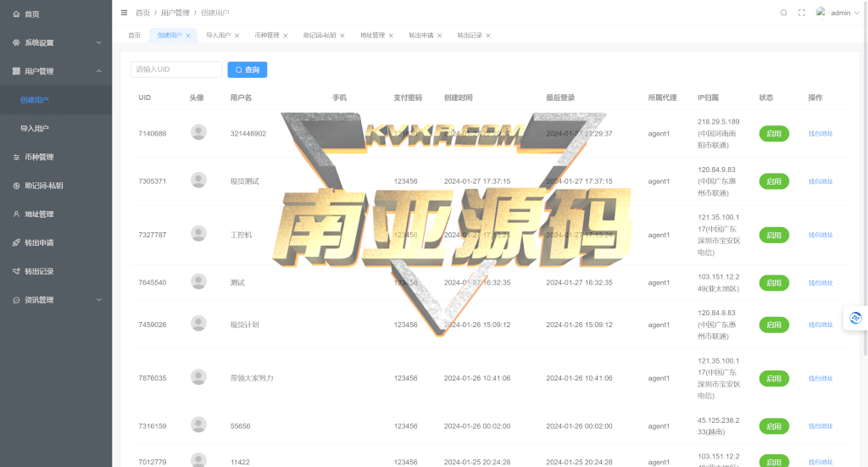This screenshot has width=868, height=467.
Task: Click username 带领大家努力
Action: click(252, 379)
